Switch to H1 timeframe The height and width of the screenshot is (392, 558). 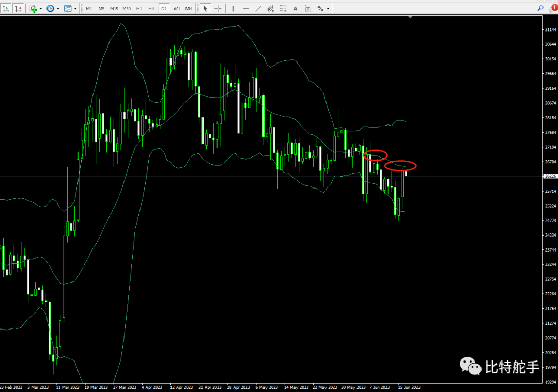(x=139, y=9)
